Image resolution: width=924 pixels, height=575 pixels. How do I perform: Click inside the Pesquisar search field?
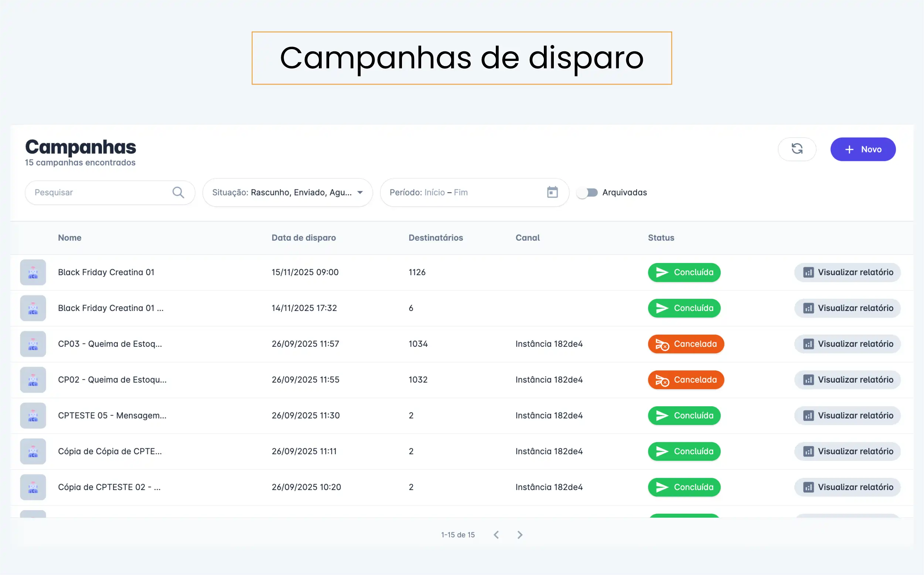[95, 192]
